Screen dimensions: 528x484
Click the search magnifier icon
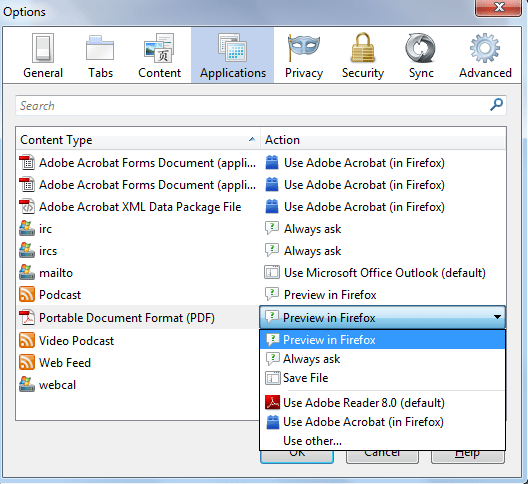pyautogui.click(x=496, y=105)
